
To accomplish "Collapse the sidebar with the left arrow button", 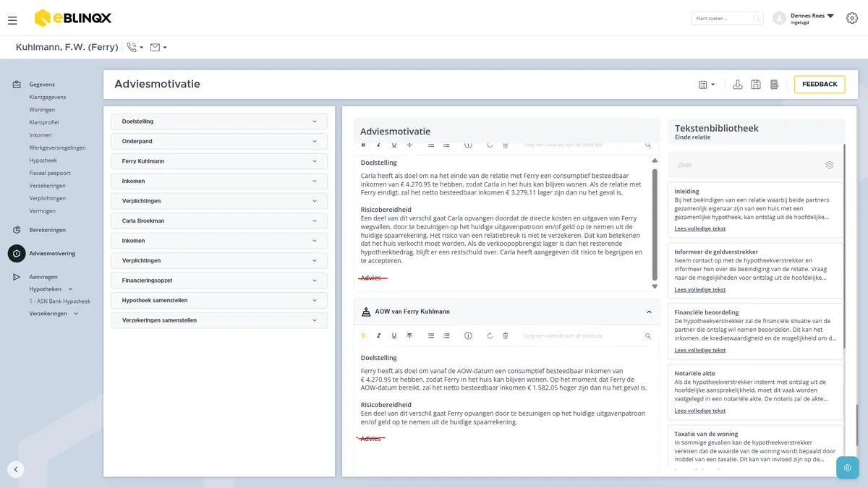I will click(x=16, y=469).
